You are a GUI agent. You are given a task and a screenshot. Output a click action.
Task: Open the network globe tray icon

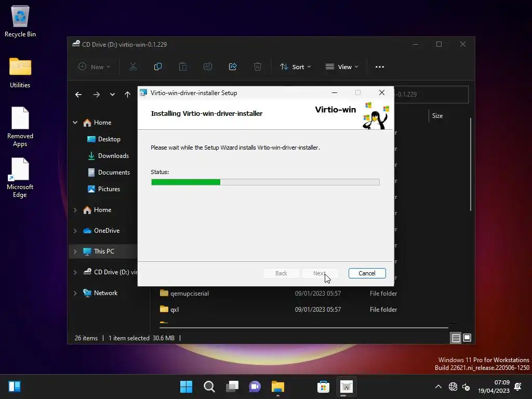(453, 387)
